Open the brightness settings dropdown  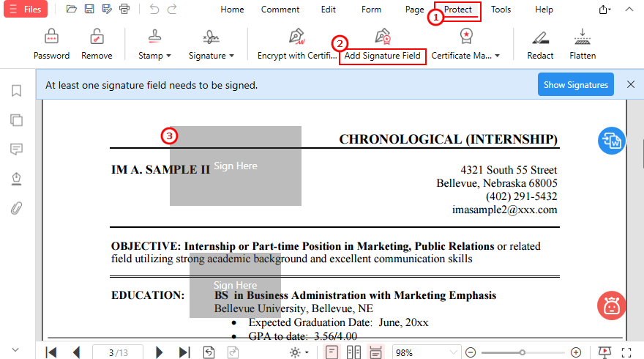click(x=299, y=352)
